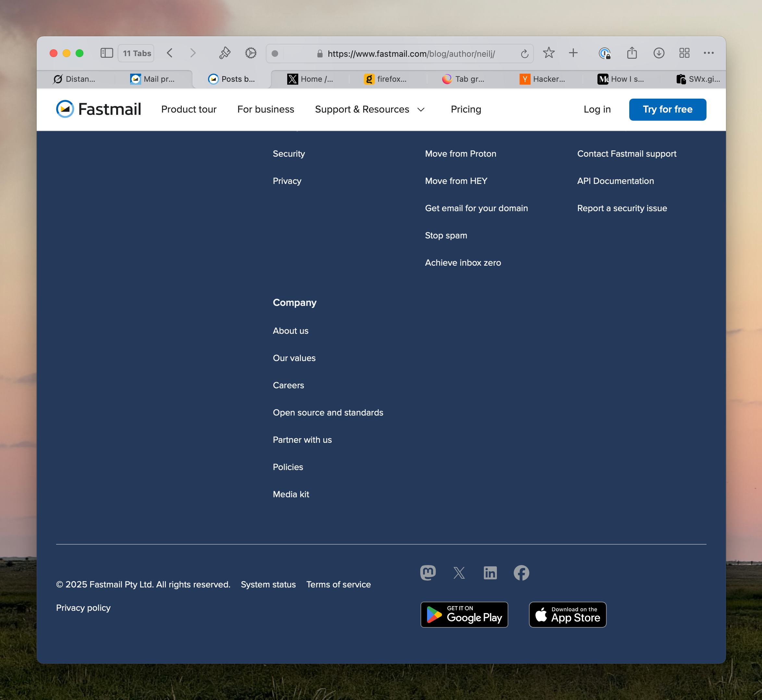Open the 11 Tabs group menu
The width and height of the screenshot is (762, 700).
click(136, 53)
